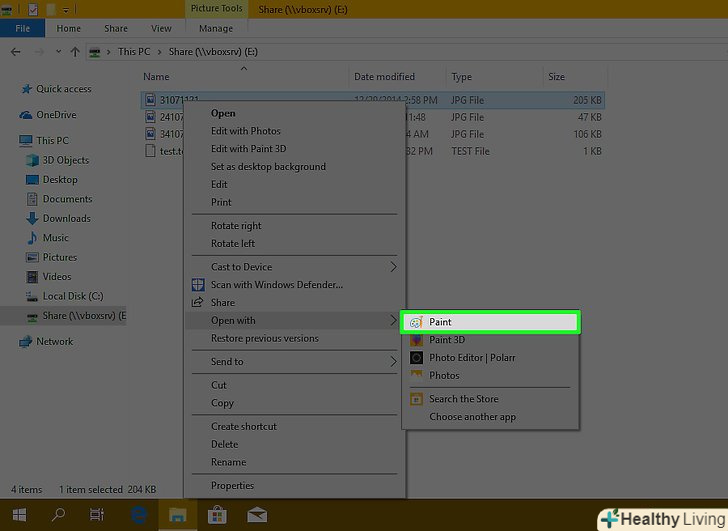Viewport: 728px width, 531px height.
Task: Click the Photo Editor Polarr icon
Action: 416,358
